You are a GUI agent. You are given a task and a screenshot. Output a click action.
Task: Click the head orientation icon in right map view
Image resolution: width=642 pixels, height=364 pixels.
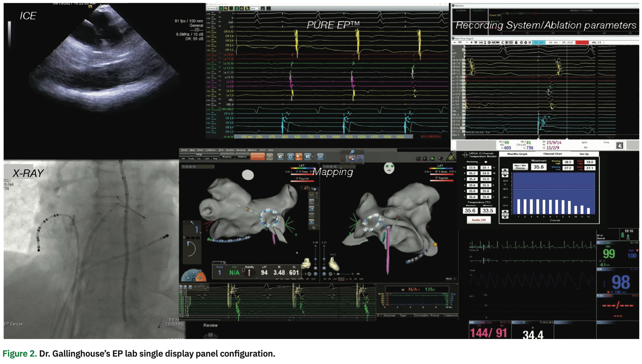(x=389, y=168)
